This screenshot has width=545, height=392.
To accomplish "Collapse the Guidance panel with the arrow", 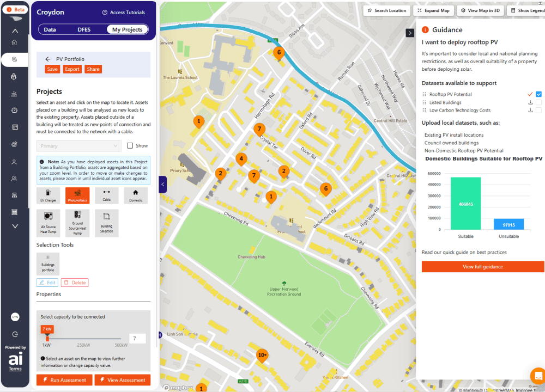I will (410, 33).
